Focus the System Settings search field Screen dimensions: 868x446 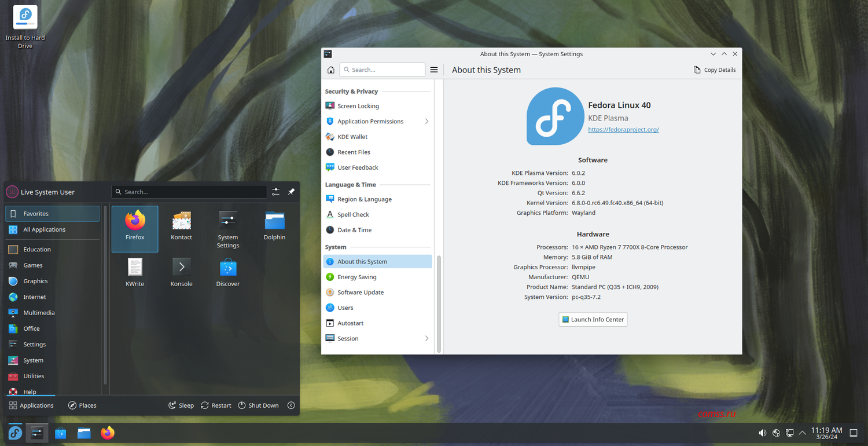click(x=382, y=70)
